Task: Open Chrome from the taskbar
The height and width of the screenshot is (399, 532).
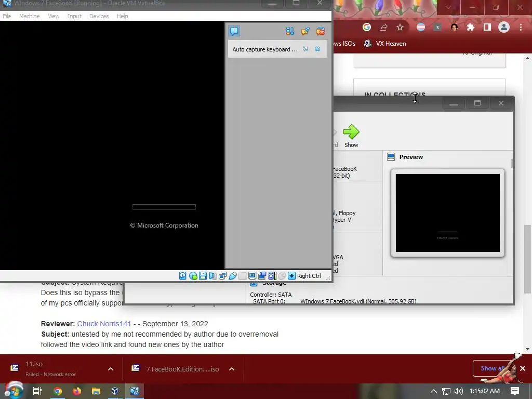Action: [57, 391]
